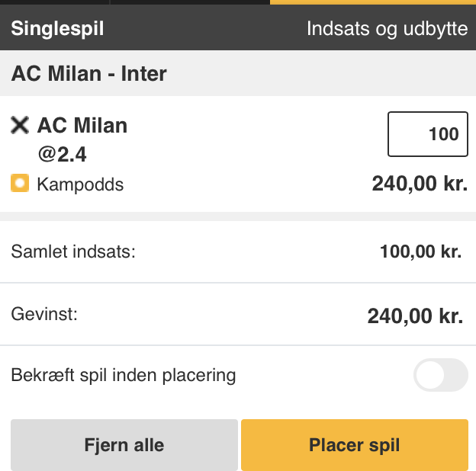476x471 pixels.
Task: Select the dark leftmost tab strip at top
Action: pyautogui.click(x=54, y=2)
